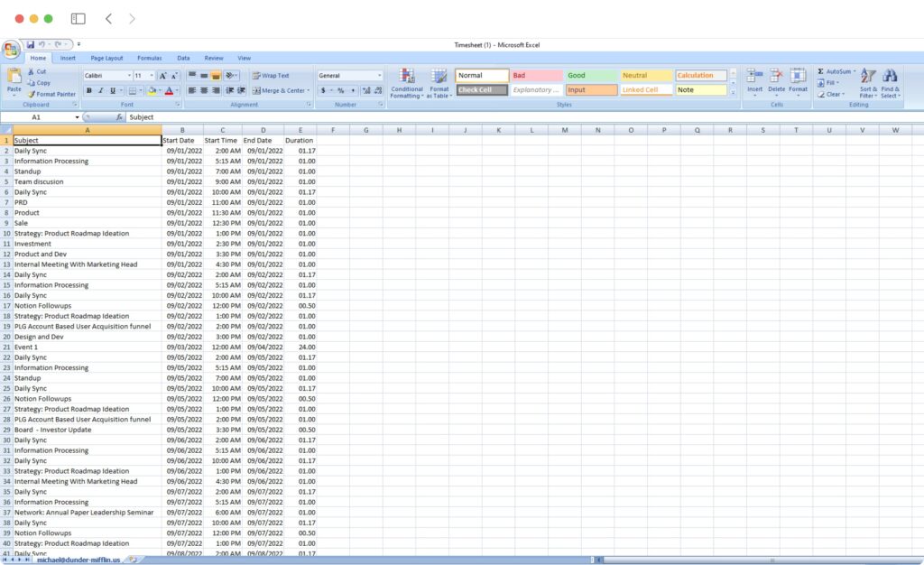The height and width of the screenshot is (565, 924).
Task: Toggle italic formatting
Action: click(100, 90)
